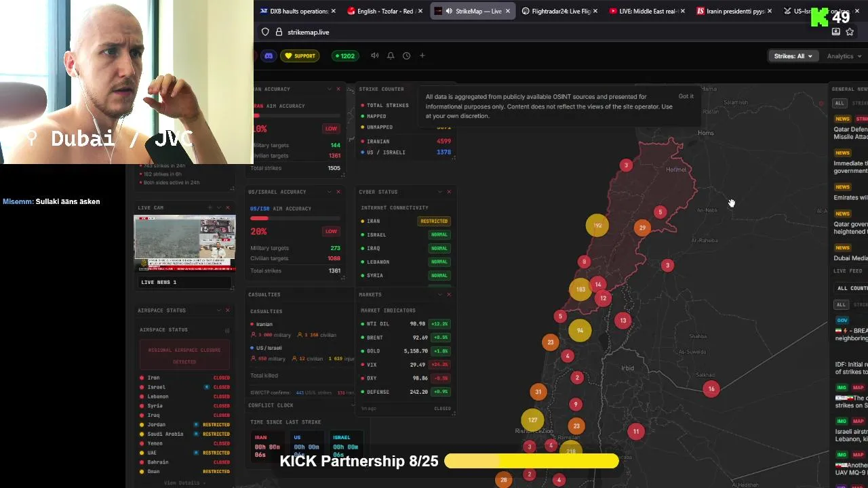868x488 pixels.
Task: Click the orange 23 marker near 94 cluster
Action: 551,342
